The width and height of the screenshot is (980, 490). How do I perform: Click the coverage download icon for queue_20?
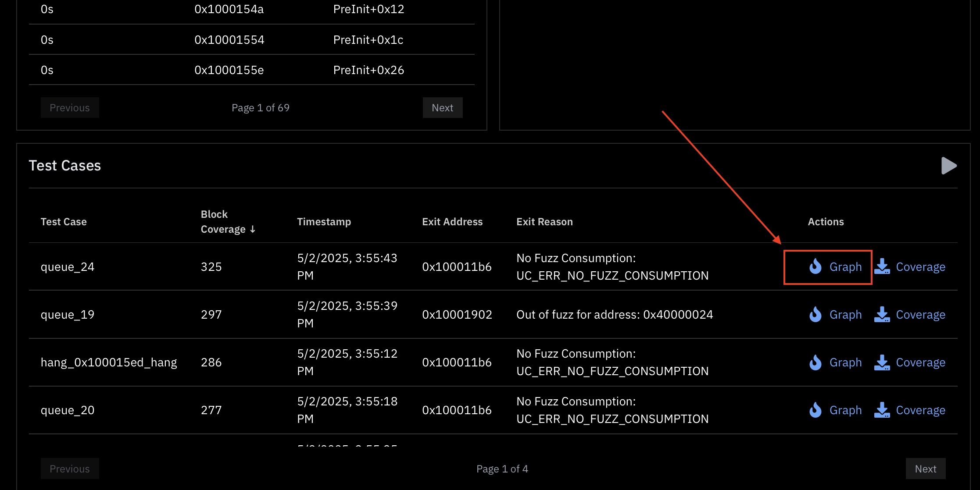pos(882,410)
